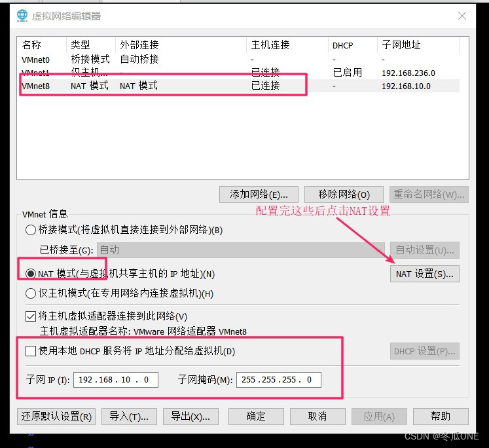Click the 确定 button

click(x=256, y=417)
